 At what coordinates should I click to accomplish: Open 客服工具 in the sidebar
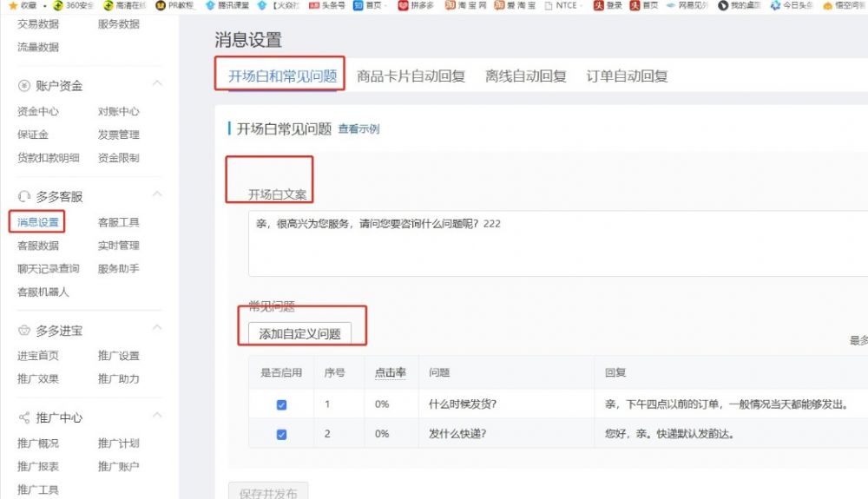[x=118, y=222]
